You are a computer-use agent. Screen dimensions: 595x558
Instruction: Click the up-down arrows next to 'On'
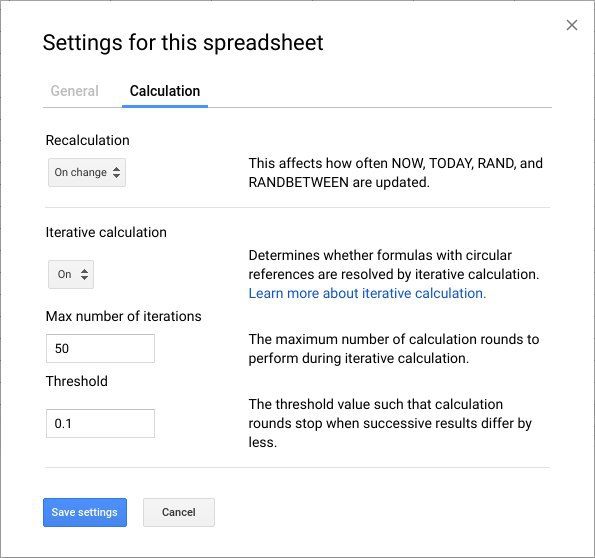pos(85,274)
